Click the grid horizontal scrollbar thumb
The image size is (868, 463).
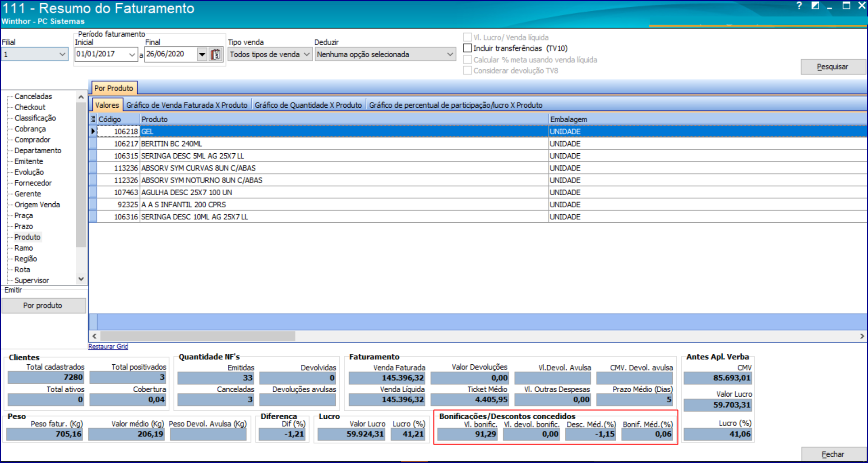pyautogui.click(x=198, y=336)
